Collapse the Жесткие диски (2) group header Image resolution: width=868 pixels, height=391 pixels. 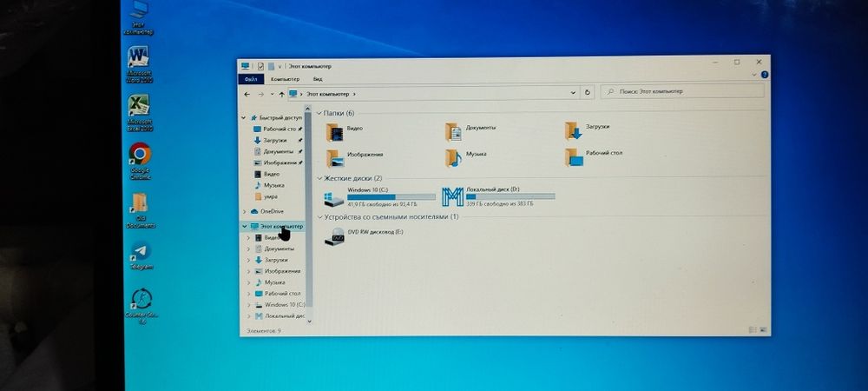[x=319, y=179]
